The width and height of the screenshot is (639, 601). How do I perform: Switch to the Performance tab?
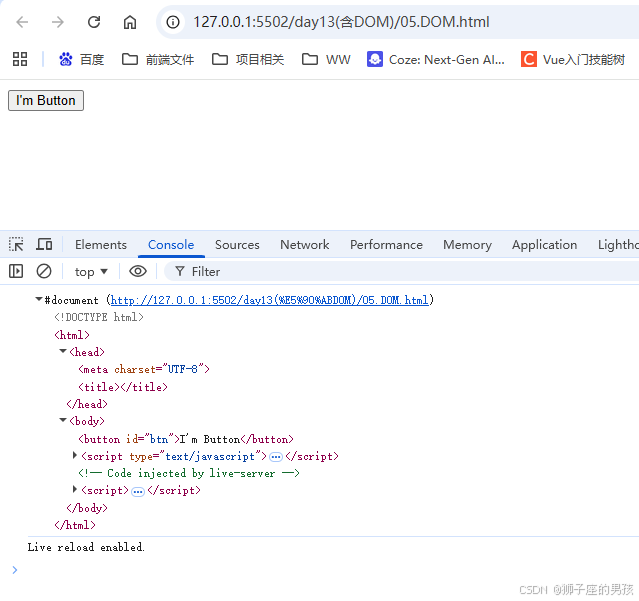click(x=386, y=244)
